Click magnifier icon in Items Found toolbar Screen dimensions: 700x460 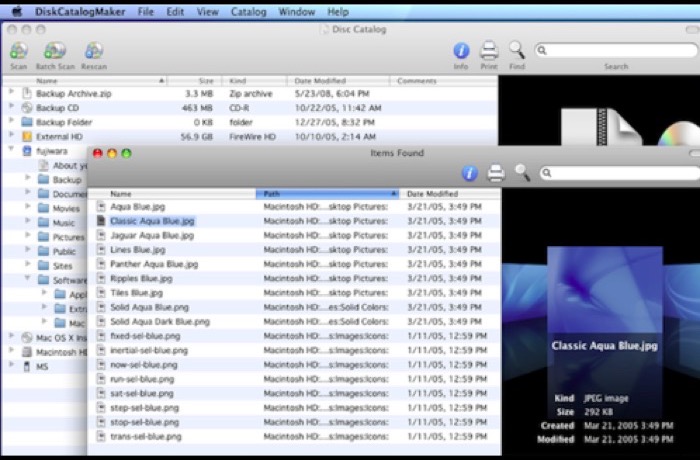(x=522, y=172)
